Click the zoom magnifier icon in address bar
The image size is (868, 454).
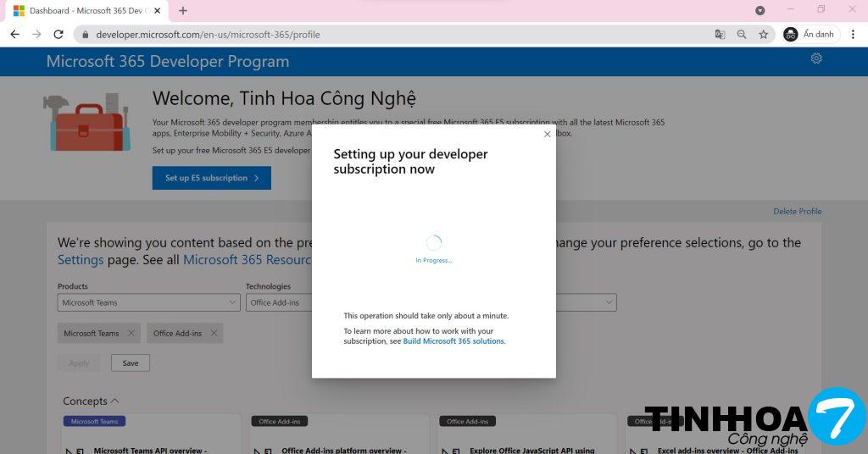coord(742,35)
